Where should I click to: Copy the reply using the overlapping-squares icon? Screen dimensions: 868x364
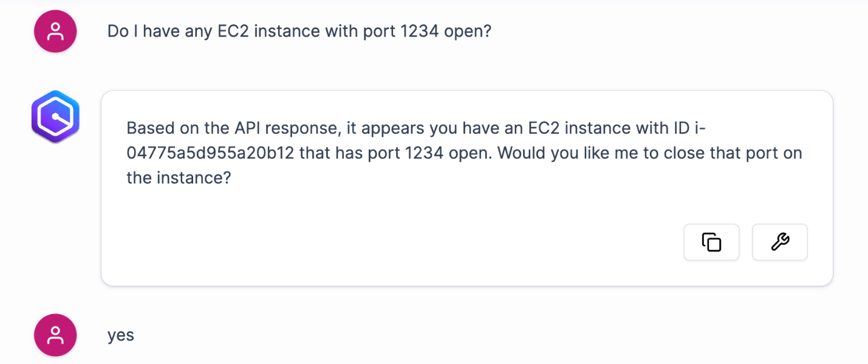[x=711, y=242]
